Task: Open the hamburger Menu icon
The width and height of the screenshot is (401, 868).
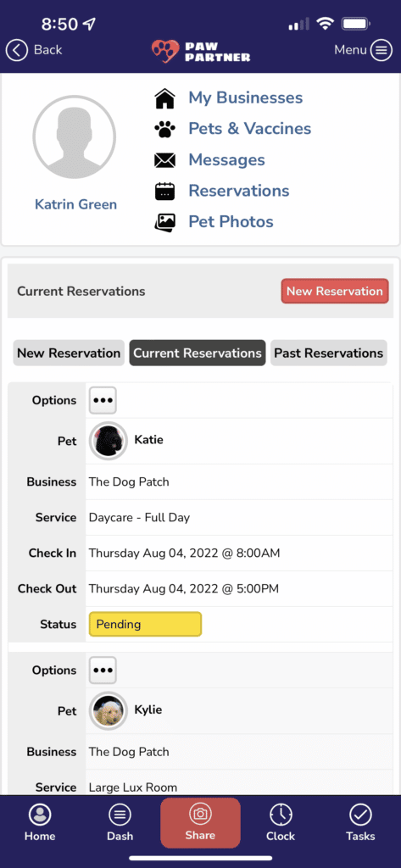Action: pos(381,50)
